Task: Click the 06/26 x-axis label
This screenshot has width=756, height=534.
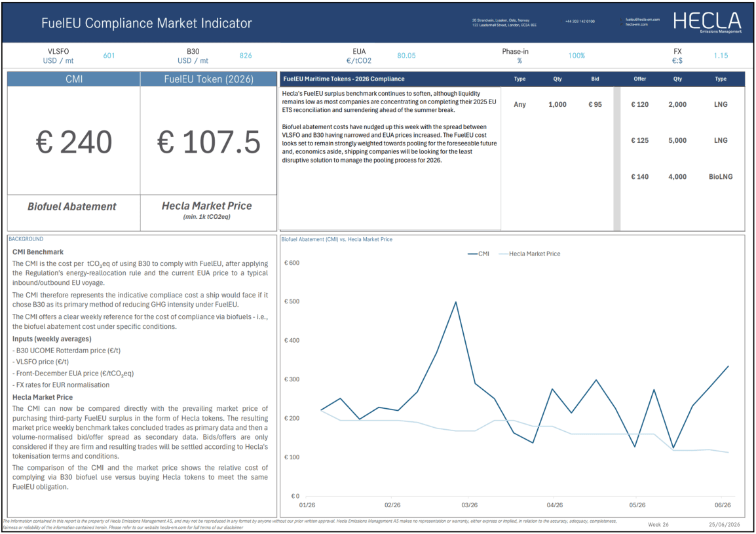Action: click(722, 505)
